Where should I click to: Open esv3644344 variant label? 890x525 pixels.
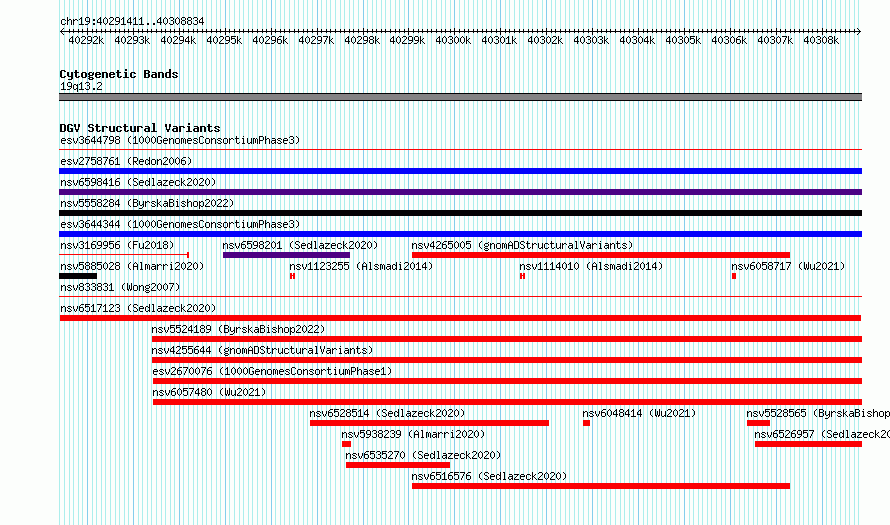coord(180,224)
